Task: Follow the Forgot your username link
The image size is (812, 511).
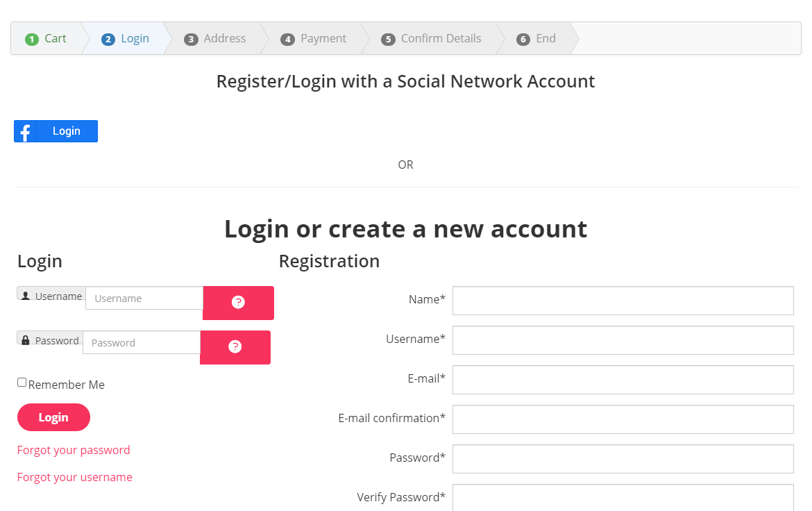Action: [75, 477]
